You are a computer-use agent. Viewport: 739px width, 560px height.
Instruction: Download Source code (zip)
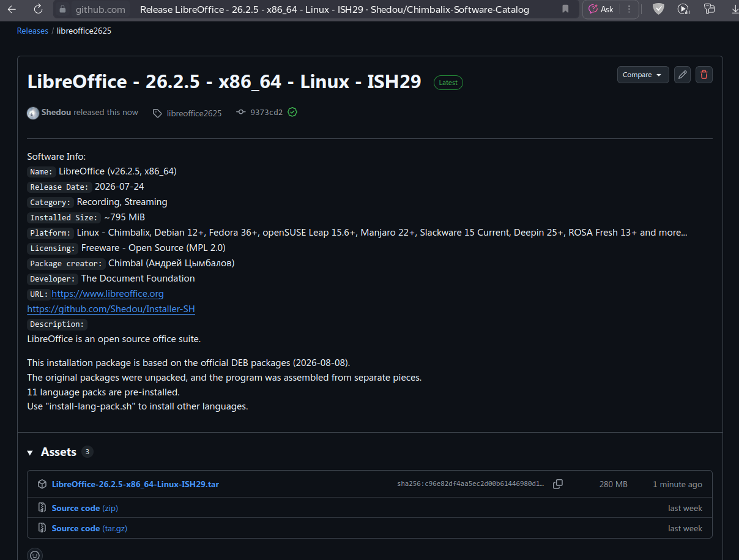tap(85, 508)
